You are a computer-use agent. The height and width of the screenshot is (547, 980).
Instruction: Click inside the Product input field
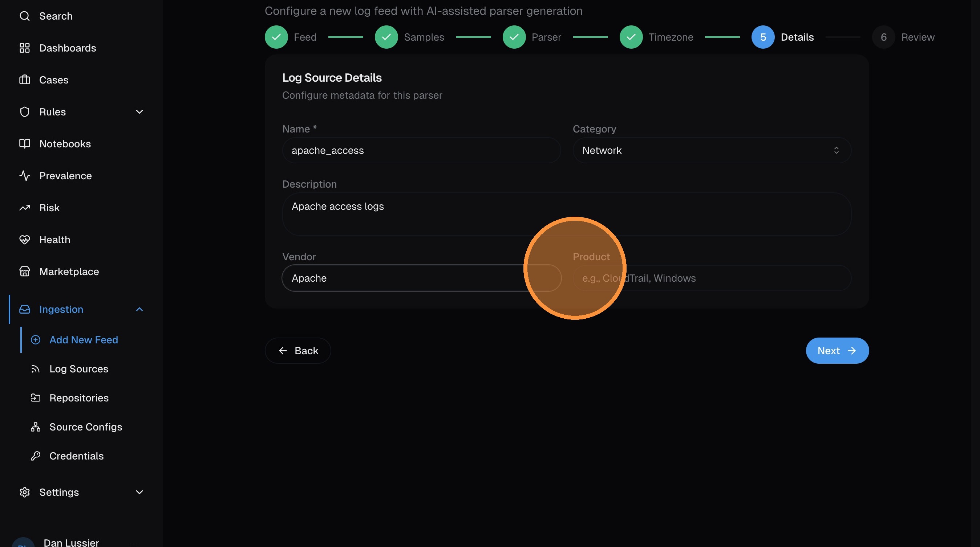(x=712, y=278)
